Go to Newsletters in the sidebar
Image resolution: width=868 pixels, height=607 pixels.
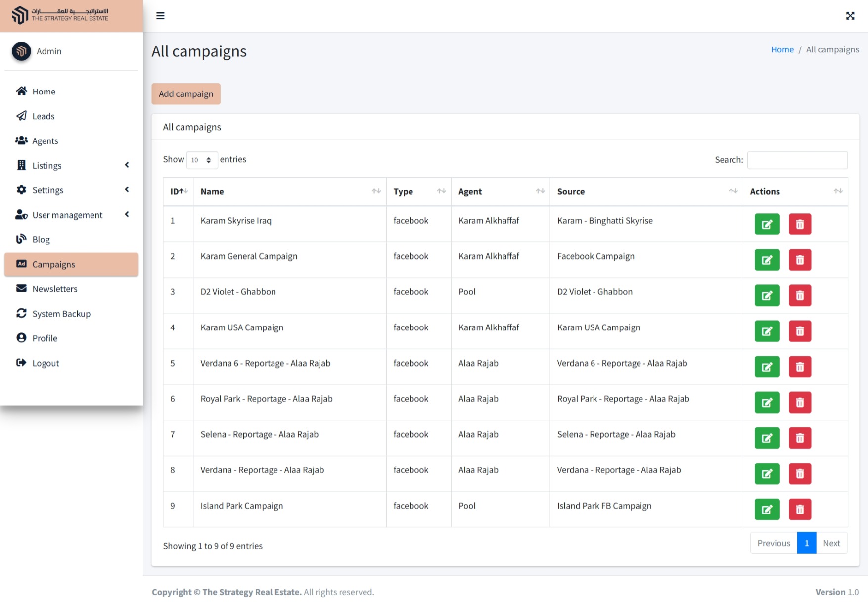click(55, 289)
